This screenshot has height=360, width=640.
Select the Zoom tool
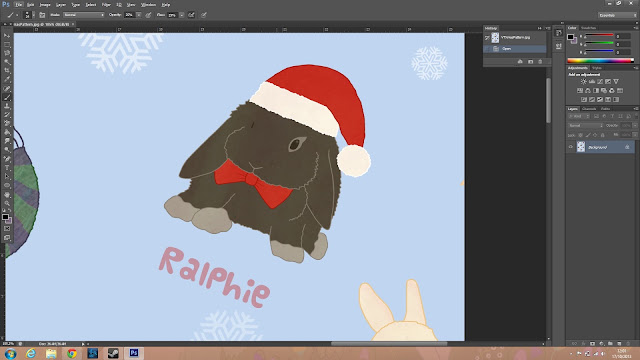(x=7, y=203)
